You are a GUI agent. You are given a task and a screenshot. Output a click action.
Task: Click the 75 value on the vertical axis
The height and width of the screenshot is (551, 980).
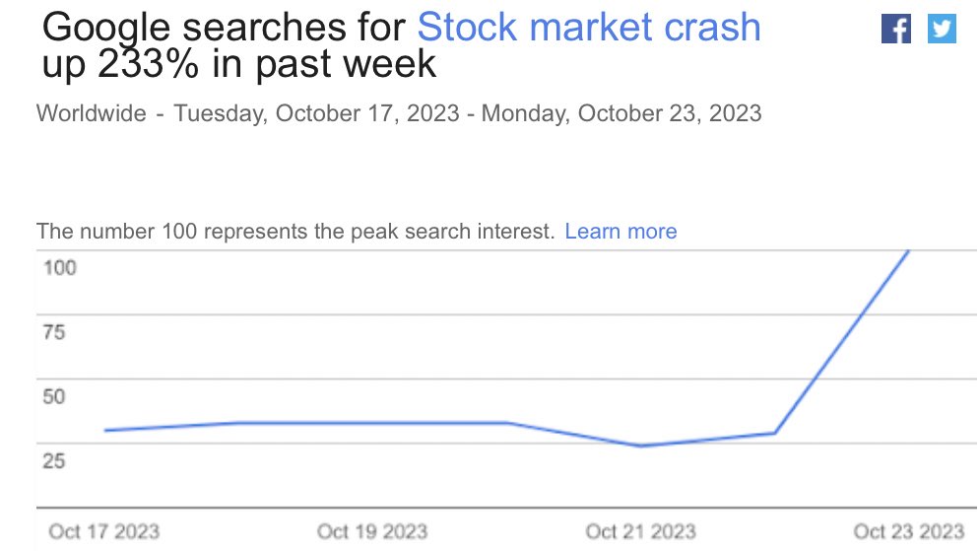tap(54, 332)
